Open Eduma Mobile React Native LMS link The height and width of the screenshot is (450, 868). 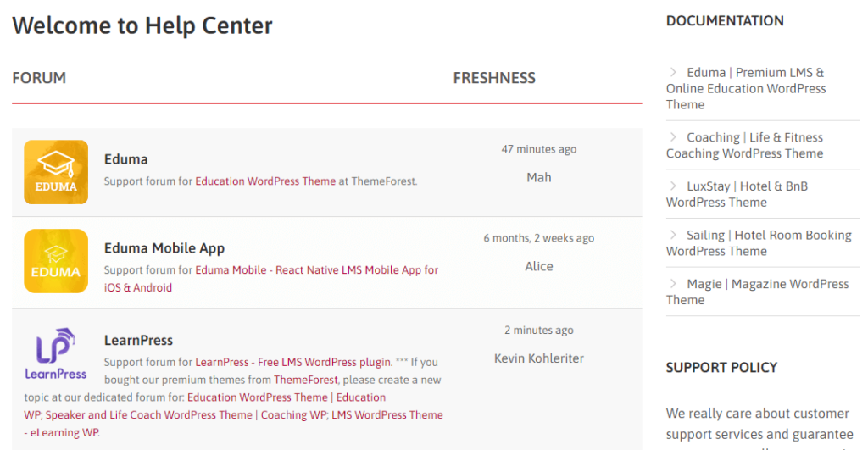[x=317, y=270]
